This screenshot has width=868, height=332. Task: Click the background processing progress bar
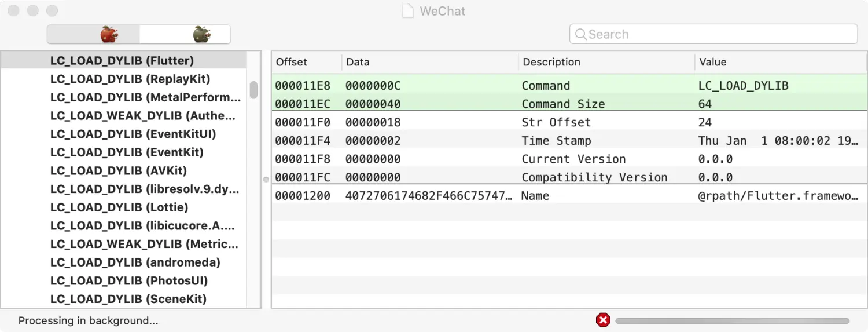point(732,320)
